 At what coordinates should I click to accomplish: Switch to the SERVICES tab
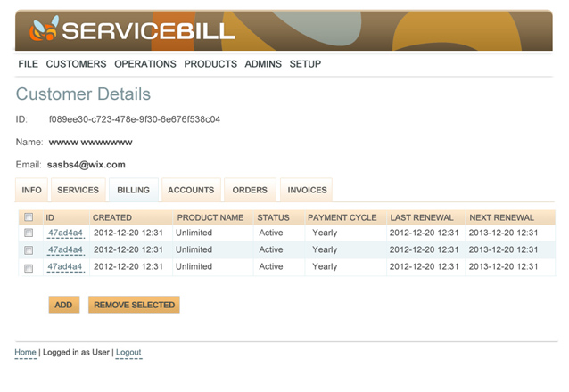point(78,190)
